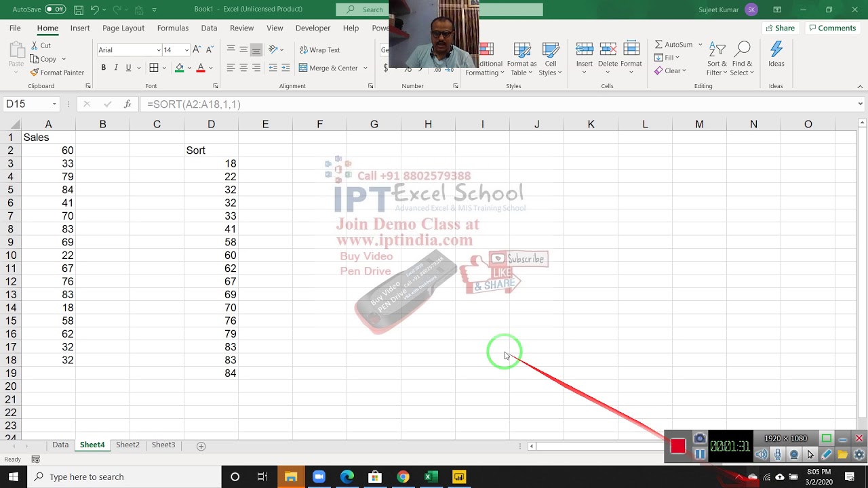
Task: Toggle Wrap Text
Action: [319, 50]
